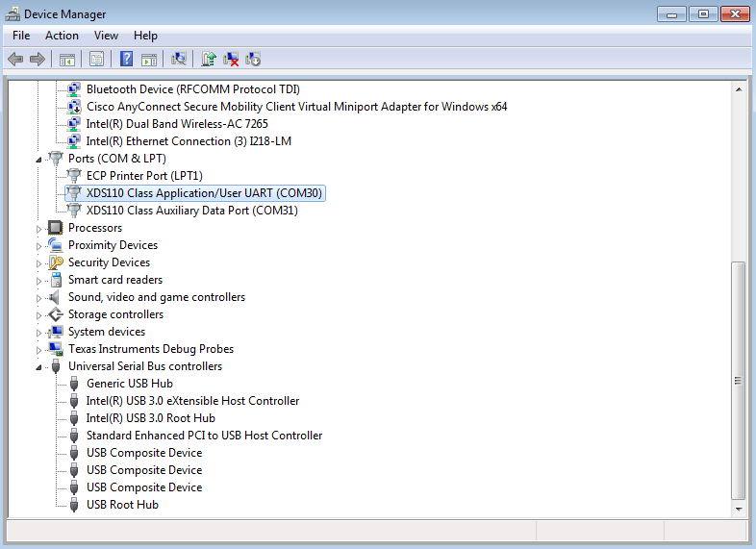The width and height of the screenshot is (756, 549).
Task: Click the Sound, video and game controllers speaker icon
Action: pyautogui.click(x=55, y=297)
